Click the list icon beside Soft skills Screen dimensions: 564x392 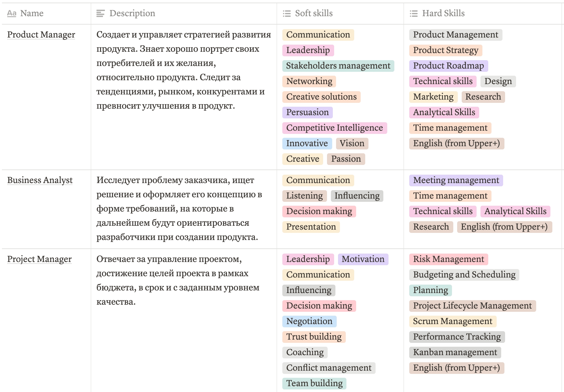287,13
